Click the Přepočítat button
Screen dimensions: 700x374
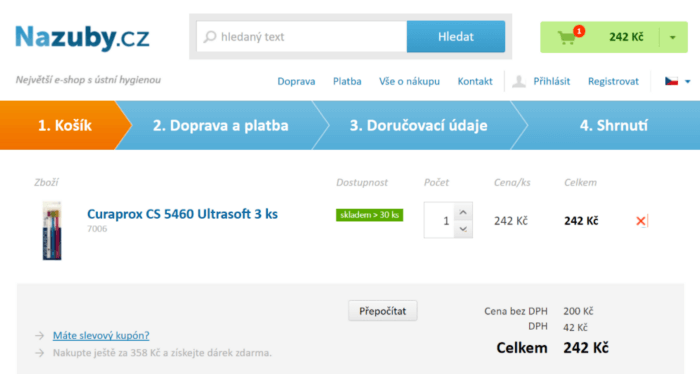point(383,311)
